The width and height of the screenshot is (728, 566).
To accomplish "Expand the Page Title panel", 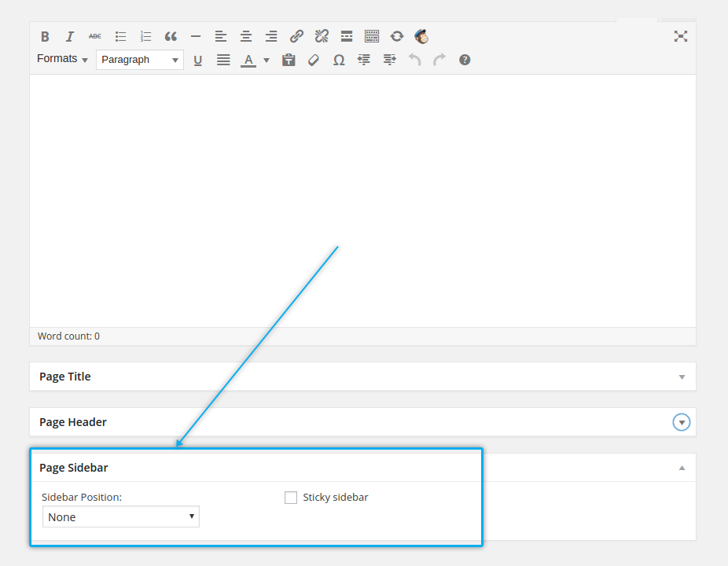I will point(682,377).
